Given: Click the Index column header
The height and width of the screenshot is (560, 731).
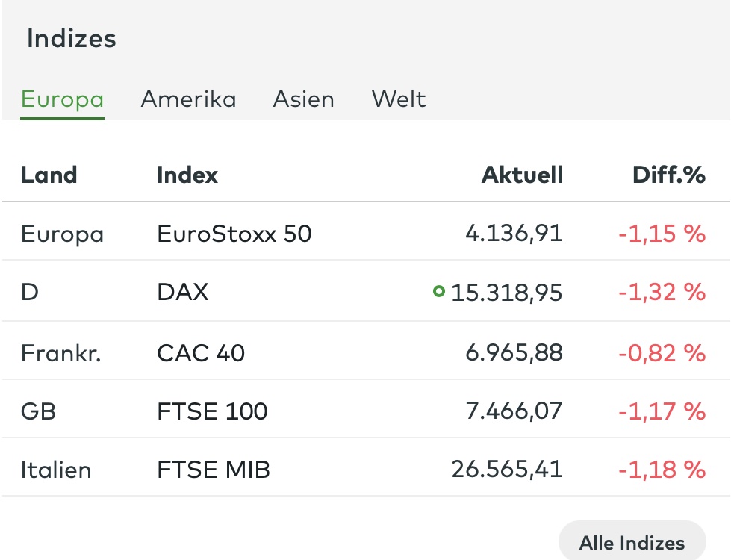Looking at the screenshot, I should pos(187,175).
